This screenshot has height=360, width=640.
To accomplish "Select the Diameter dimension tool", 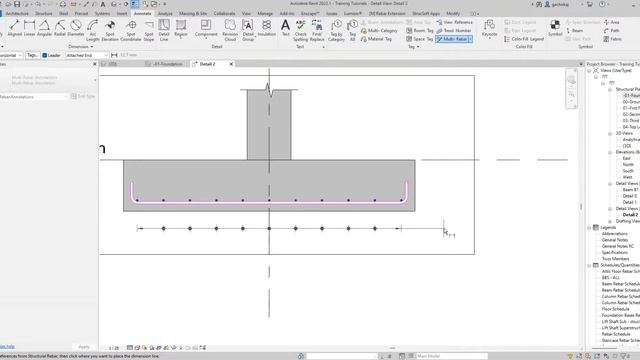I will tap(76, 29).
